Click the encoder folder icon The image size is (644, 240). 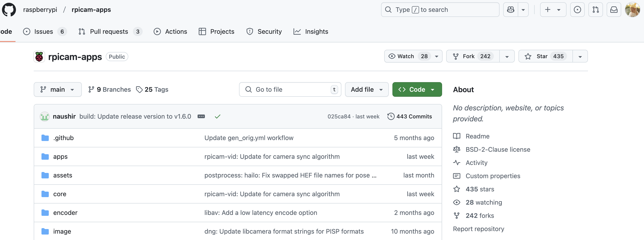(45, 213)
